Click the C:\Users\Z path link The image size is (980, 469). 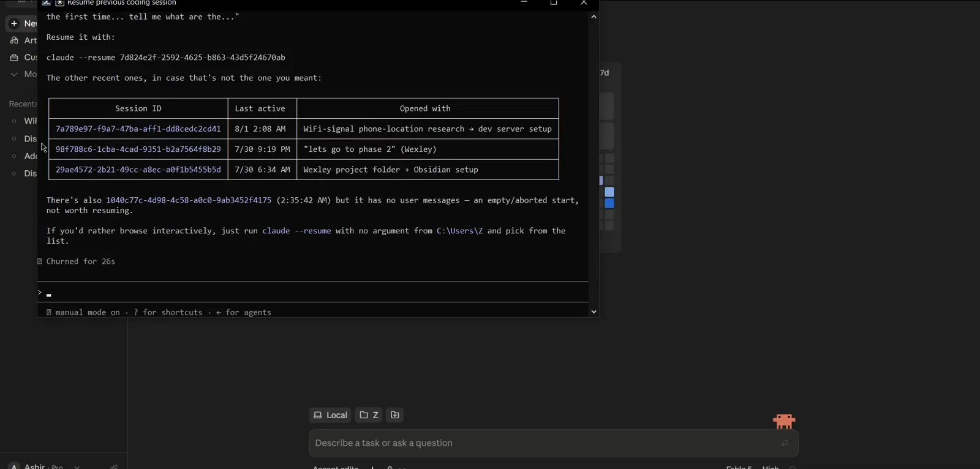pyautogui.click(x=460, y=231)
